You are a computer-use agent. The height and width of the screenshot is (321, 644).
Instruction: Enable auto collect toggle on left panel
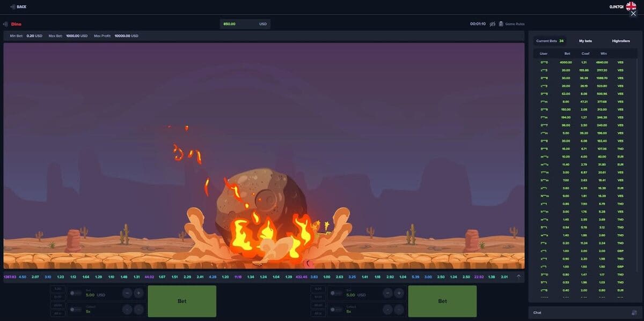[x=74, y=310]
